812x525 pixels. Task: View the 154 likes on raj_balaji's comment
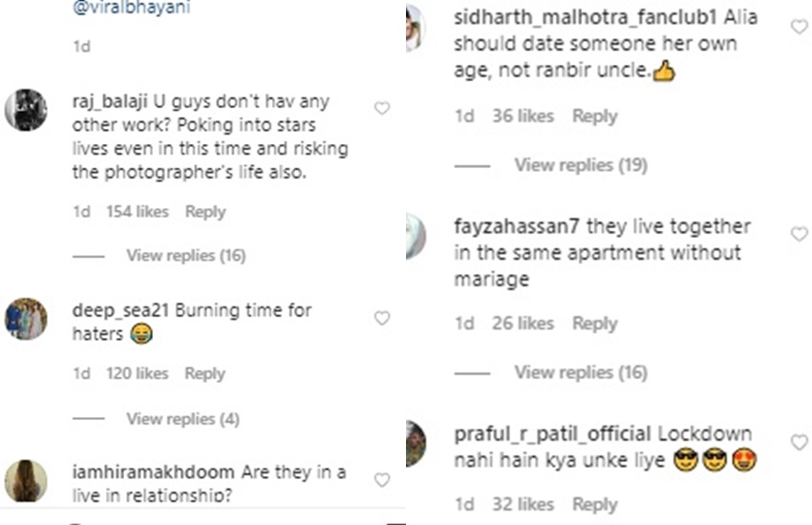click(137, 212)
